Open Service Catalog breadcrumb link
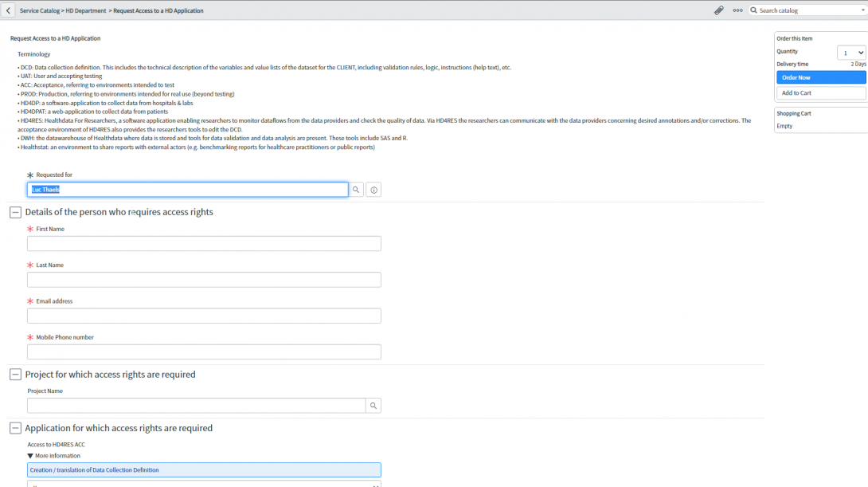 click(x=40, y=11)
